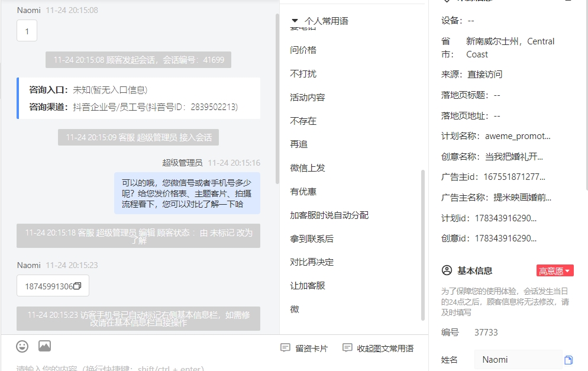Click the copy icon beside name Naomi
Screen dimensions: 588x371
[568, 360]
